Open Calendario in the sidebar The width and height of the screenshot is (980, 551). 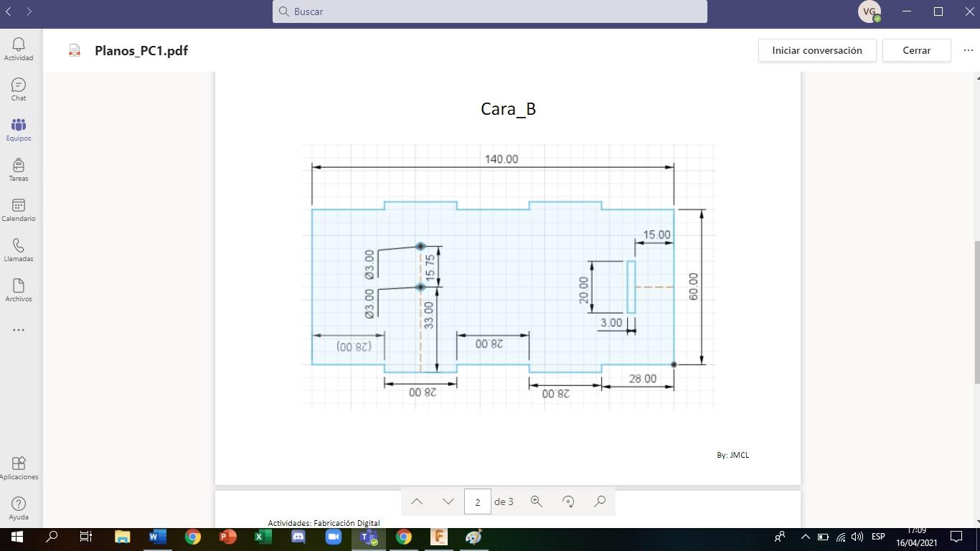19,209
